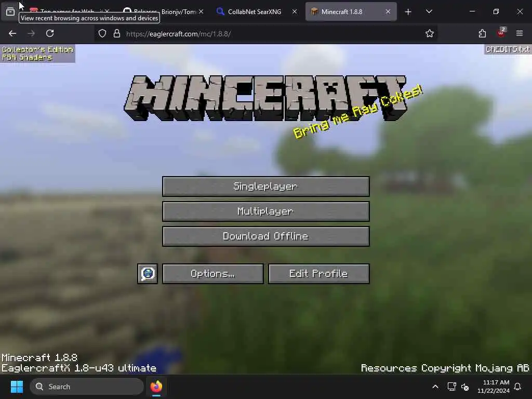Open the muted volume tray icon

[465, 387]
